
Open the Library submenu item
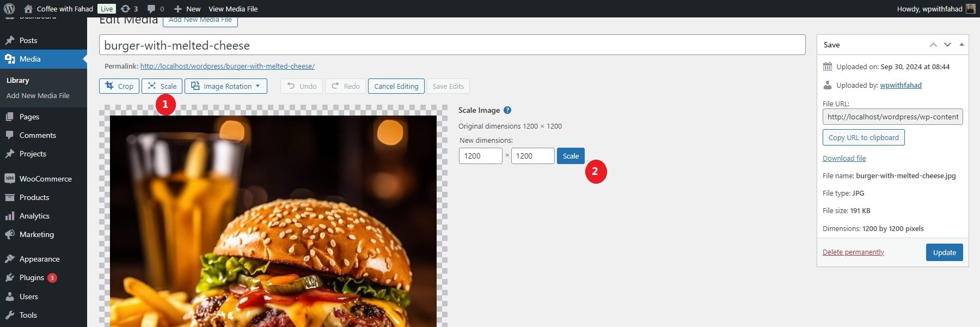[18, 80]
